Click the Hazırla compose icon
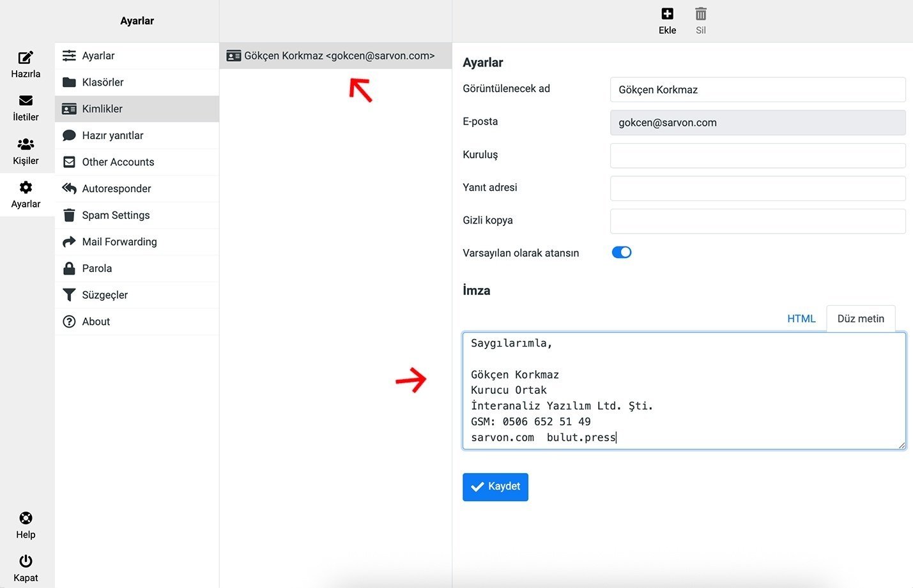Image resolution: width=913 pixels, height=588 pixels. 26,58
